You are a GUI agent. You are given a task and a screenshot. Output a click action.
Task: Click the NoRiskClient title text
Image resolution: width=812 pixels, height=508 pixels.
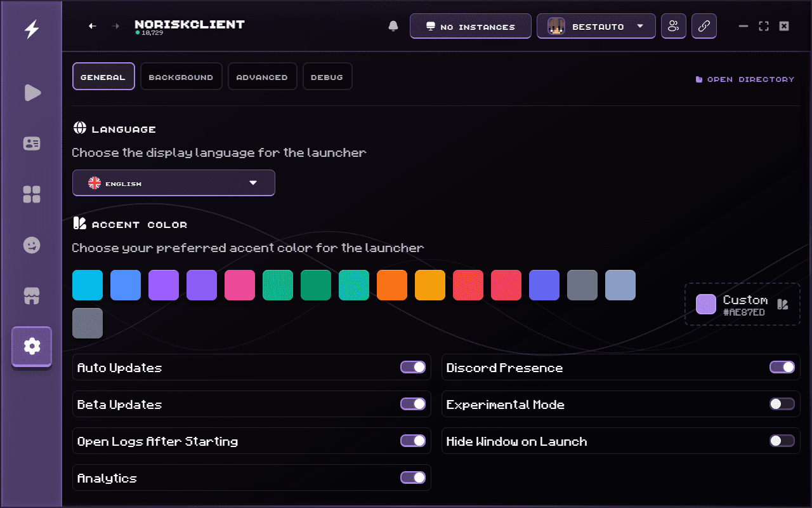click(190, 24)
